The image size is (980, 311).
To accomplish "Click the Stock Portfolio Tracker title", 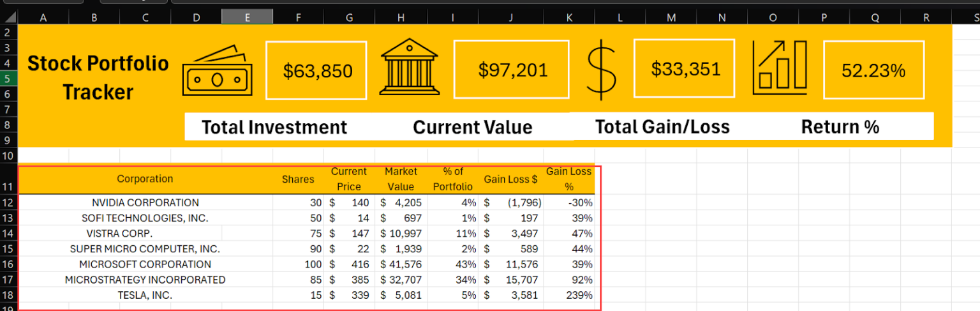I will tap(98, 77).
